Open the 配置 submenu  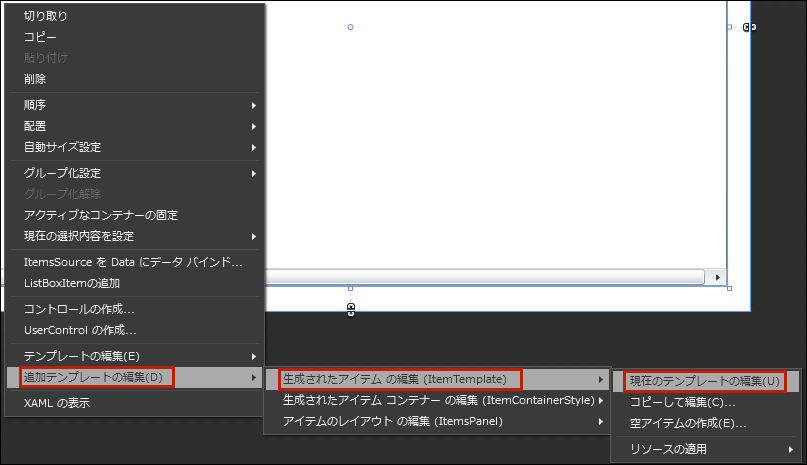(x=135, y=126)
